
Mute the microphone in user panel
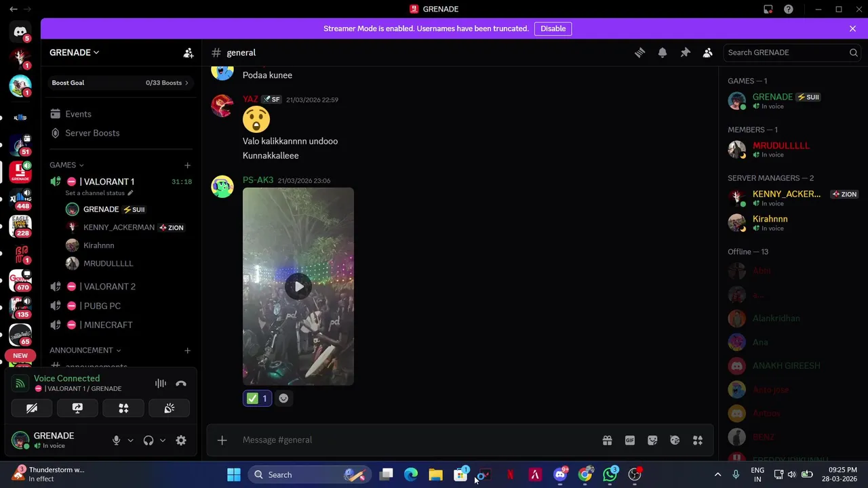117,441
